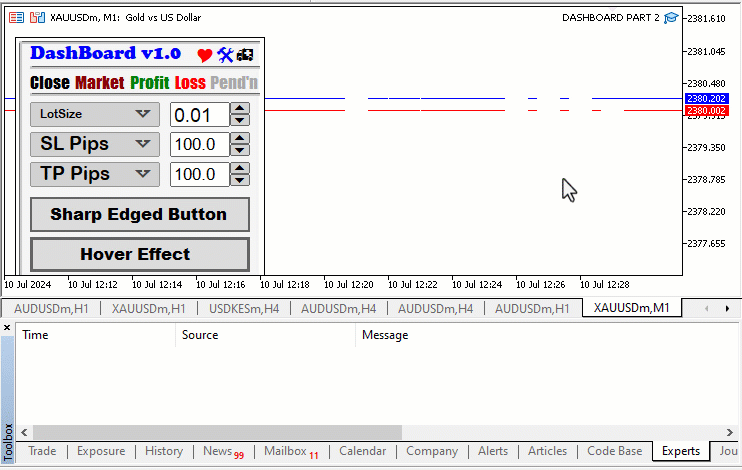The width and height of the screenshot is (742, 470).
Task: Click the horizontal scrollbar thumb in Experts log
Action: click(x=217, y=432)
